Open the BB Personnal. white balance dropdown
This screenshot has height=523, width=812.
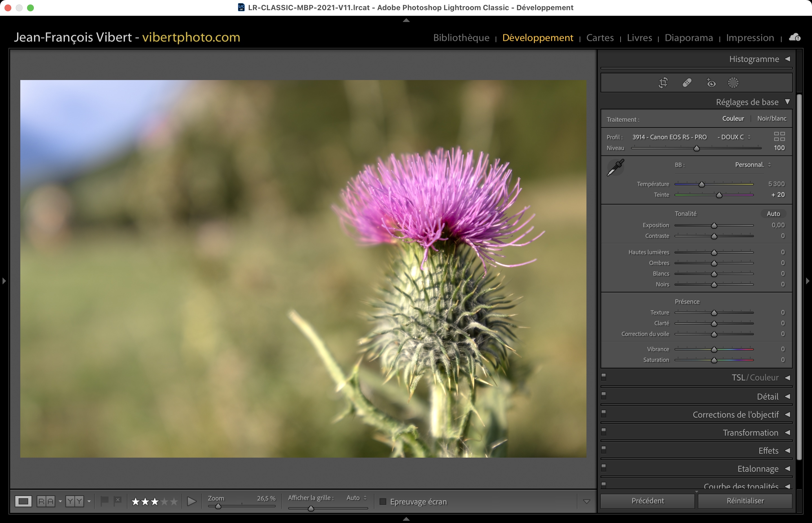tap(753, 165)
